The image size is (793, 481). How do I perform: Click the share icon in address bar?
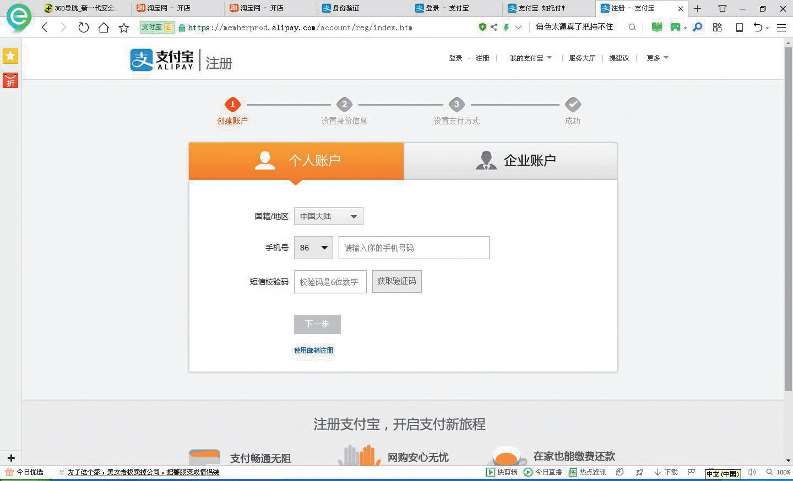click(494, 27)
